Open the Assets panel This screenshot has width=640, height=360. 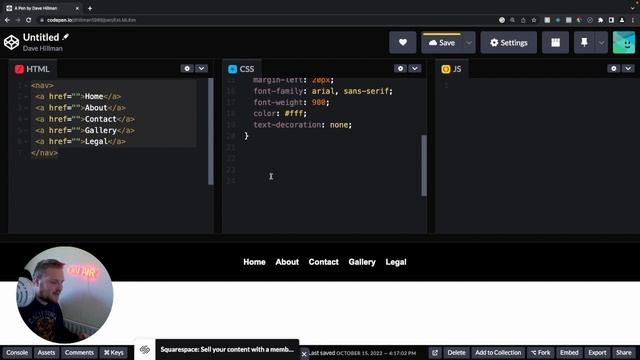click(x=46, y=353)
